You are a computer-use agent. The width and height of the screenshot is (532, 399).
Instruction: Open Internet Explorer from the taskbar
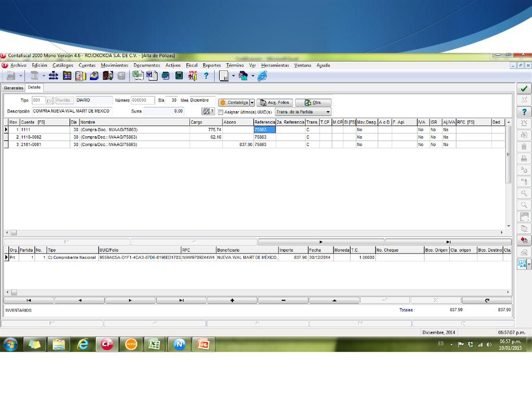(x=83, y=344)
